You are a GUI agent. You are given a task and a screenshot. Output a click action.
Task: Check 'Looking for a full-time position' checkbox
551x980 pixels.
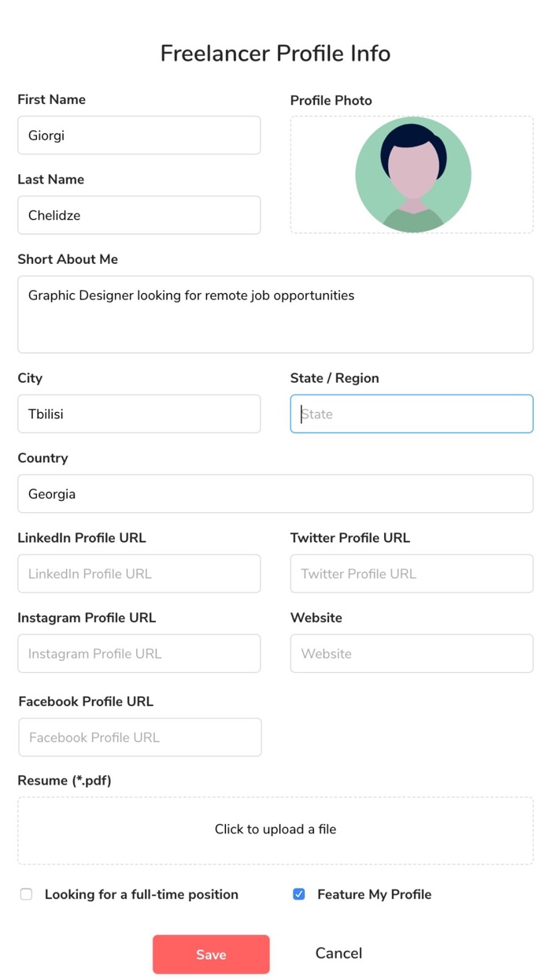point(27,894)
